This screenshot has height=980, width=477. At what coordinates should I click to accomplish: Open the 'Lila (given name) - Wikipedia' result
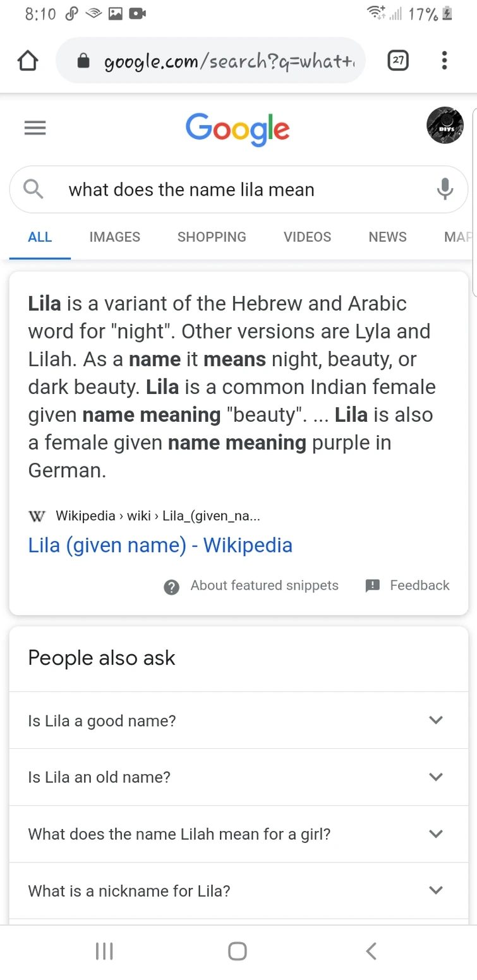pyautogui.click(x=160, y=545)
